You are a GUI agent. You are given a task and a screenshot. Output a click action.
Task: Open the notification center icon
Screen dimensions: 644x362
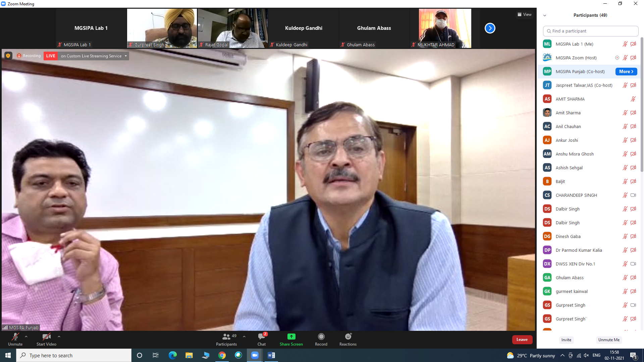tap(633, 355)
